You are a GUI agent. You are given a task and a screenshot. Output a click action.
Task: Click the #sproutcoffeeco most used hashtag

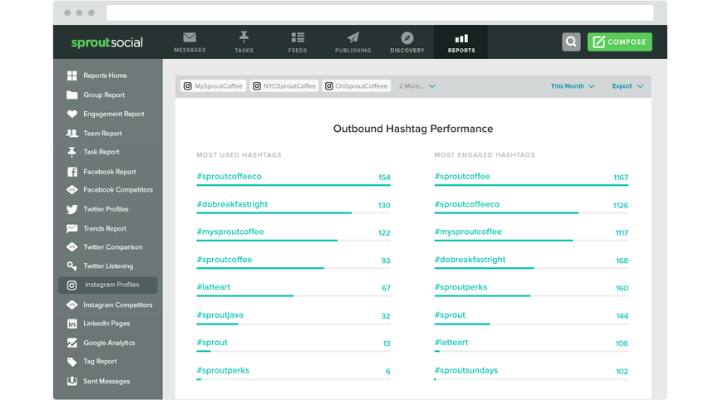(229, 177)
